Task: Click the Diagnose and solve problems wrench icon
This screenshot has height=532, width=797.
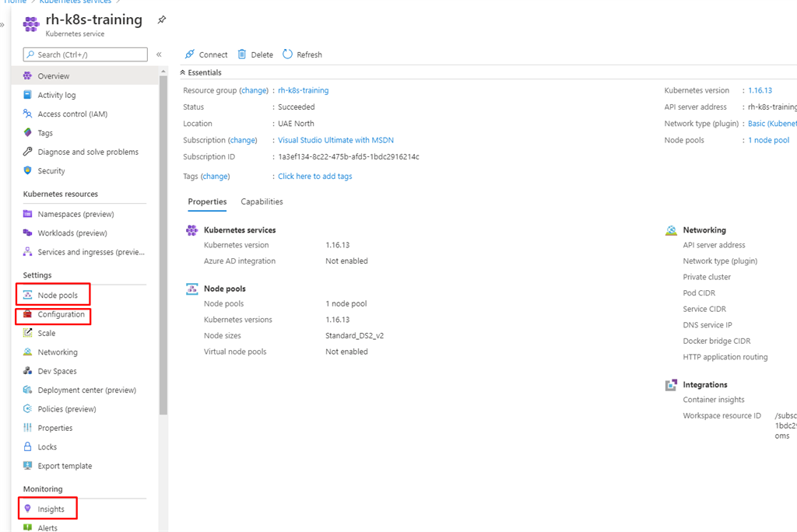Action: point(28,152)
